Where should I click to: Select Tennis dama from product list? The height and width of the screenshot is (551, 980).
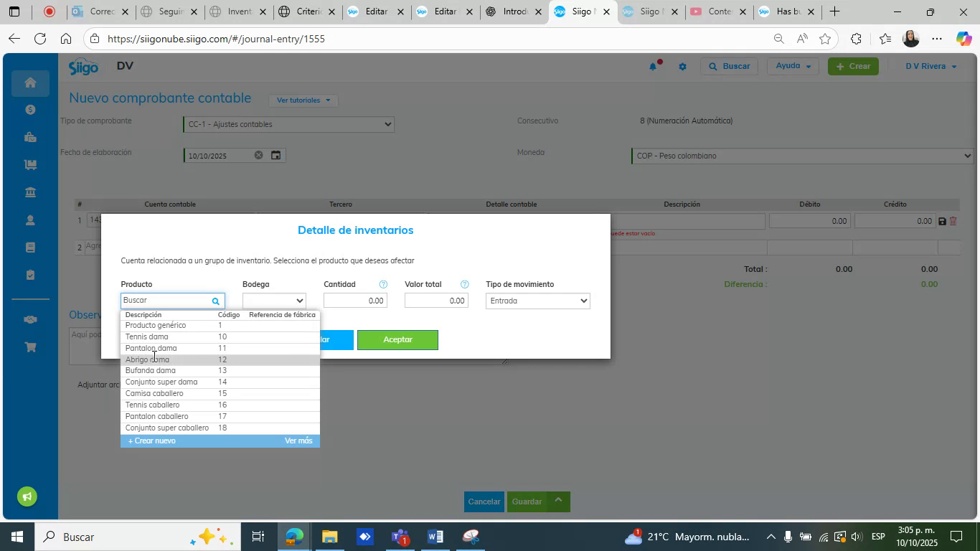[x=220, y=336]
